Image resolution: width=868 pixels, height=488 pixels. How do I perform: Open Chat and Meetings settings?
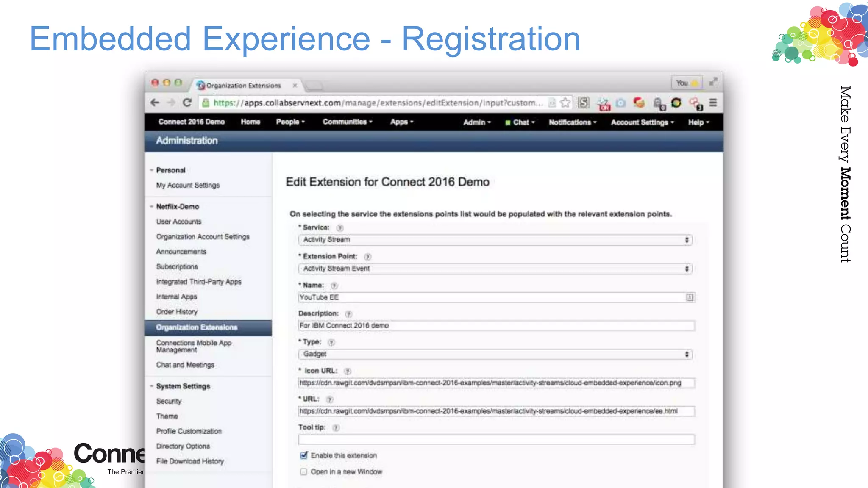tap(185, 365)
